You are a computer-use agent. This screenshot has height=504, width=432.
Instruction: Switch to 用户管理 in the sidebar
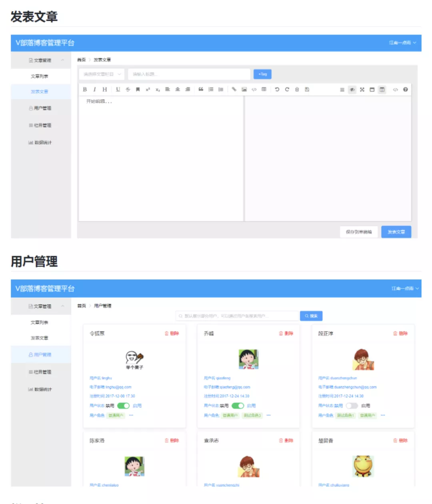click(x=41, y=354)
